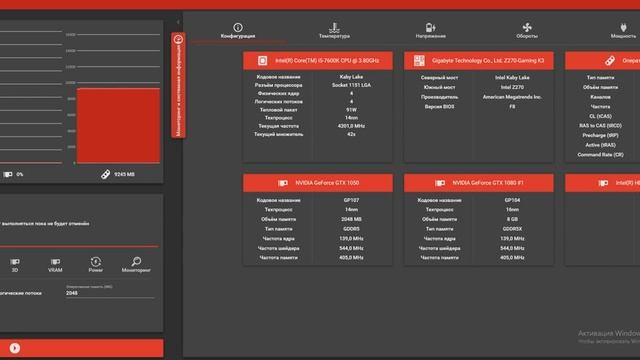Click the 8 GB memory size value
Screen dimensions: 640x360
pyautogui.click(x=512, y=219)
